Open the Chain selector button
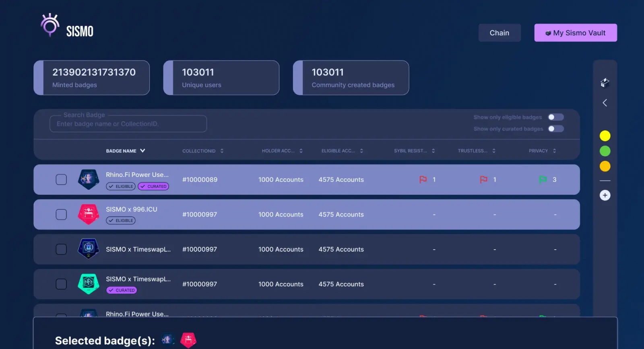Viewport: 644px width, 349px height. click(500, 33)
